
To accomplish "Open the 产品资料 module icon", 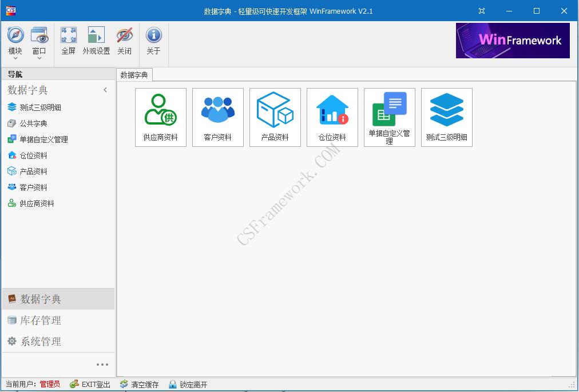I will (x=275, y=117).
